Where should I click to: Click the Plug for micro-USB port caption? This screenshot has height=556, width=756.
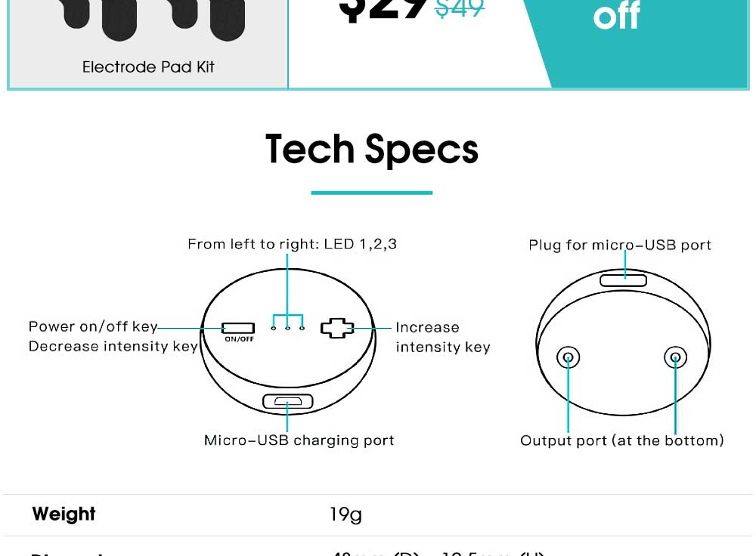tap(620, 246)
